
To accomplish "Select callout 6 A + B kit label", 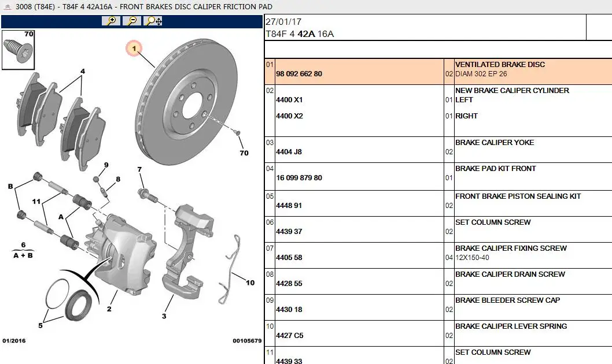I will pyautogui.click(x=23, y=250).
